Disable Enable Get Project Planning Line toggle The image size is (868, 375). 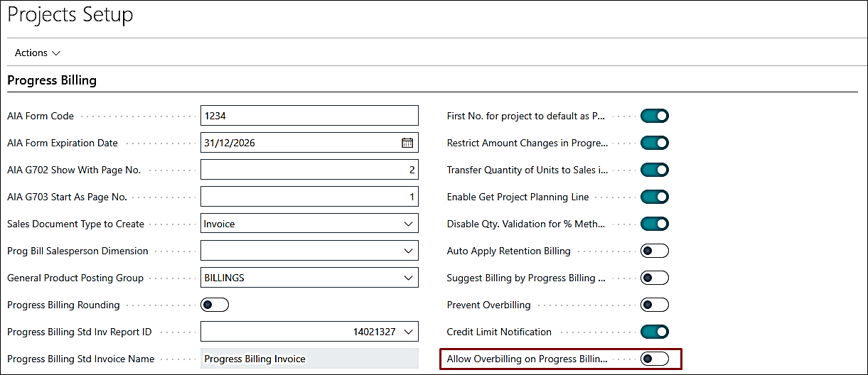click(654, 197)
